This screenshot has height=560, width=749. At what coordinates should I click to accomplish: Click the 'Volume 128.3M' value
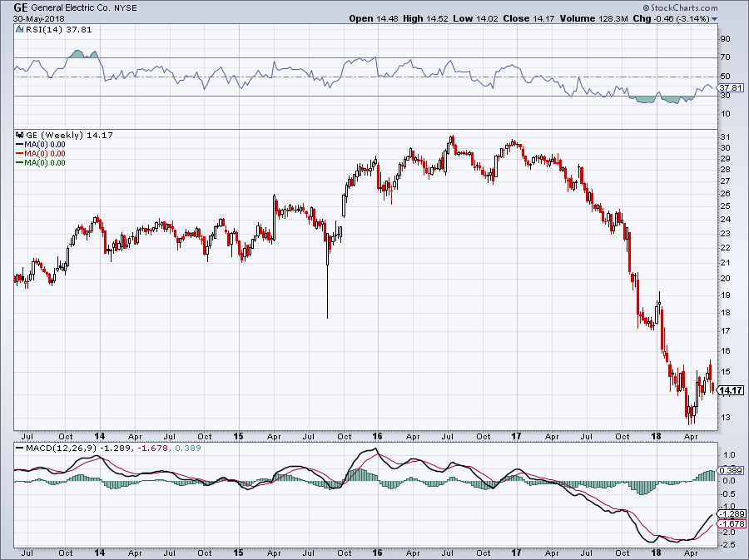click(593, 18)
